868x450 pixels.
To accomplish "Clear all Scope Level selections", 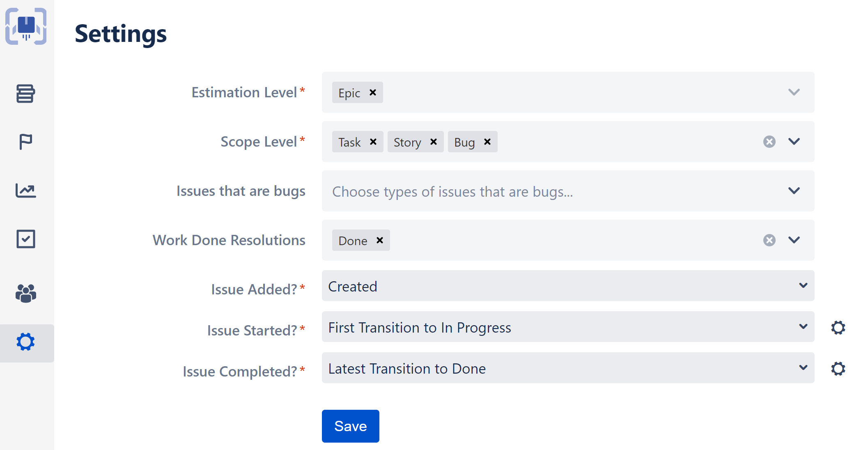I will tap(769, 142).
